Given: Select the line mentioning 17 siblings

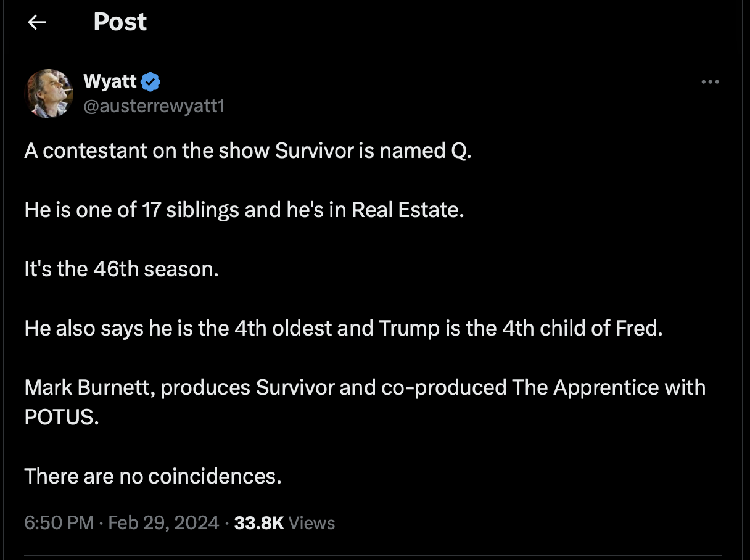Looking at the screenshot, I should pyautogui.click(x=244, y=210).
